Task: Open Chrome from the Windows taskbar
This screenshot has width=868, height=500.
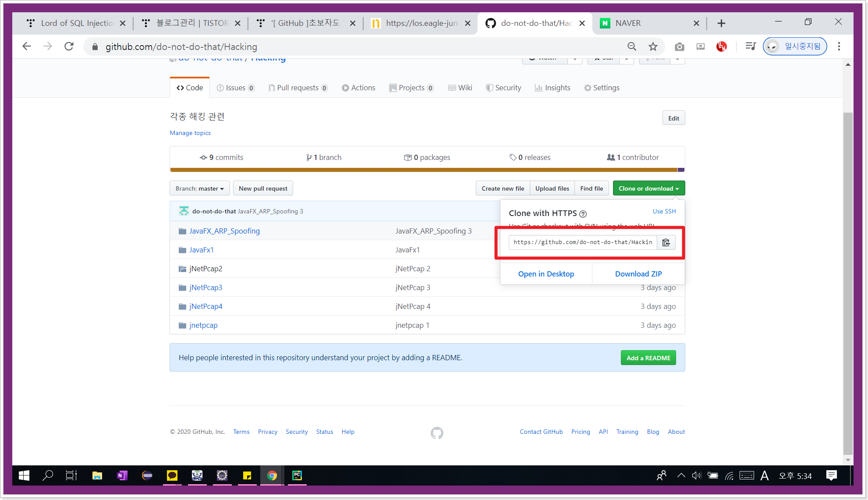Action: tap(272, 475)
